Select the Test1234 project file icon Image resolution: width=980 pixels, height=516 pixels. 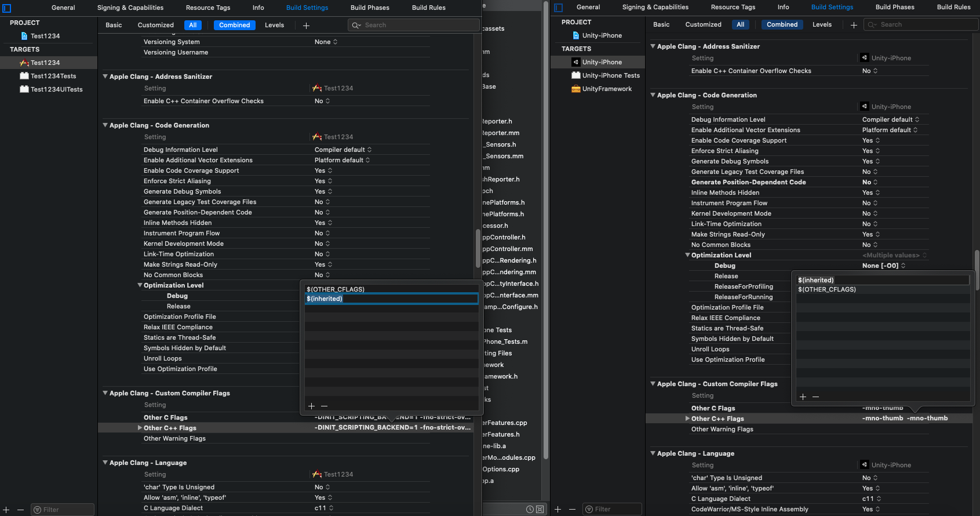24,36
